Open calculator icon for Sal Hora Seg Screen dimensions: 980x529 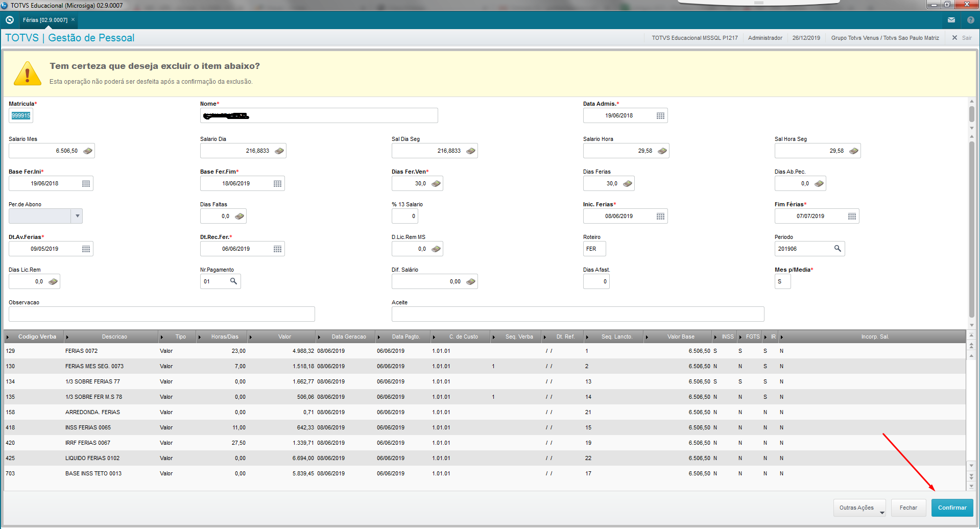pos(854,151)
